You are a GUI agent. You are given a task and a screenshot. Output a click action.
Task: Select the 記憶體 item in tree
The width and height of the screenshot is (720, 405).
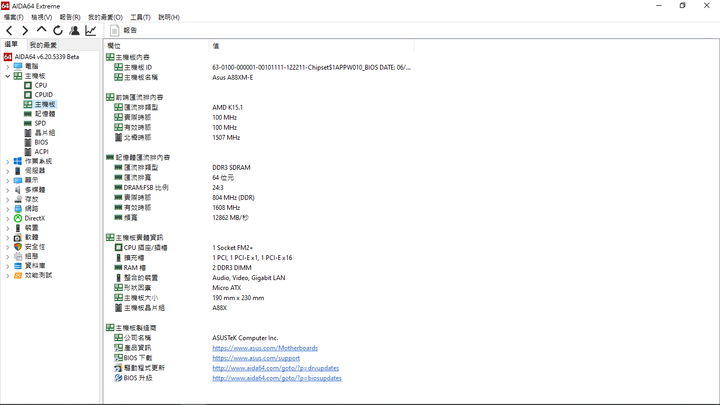(x=45, y=114)
